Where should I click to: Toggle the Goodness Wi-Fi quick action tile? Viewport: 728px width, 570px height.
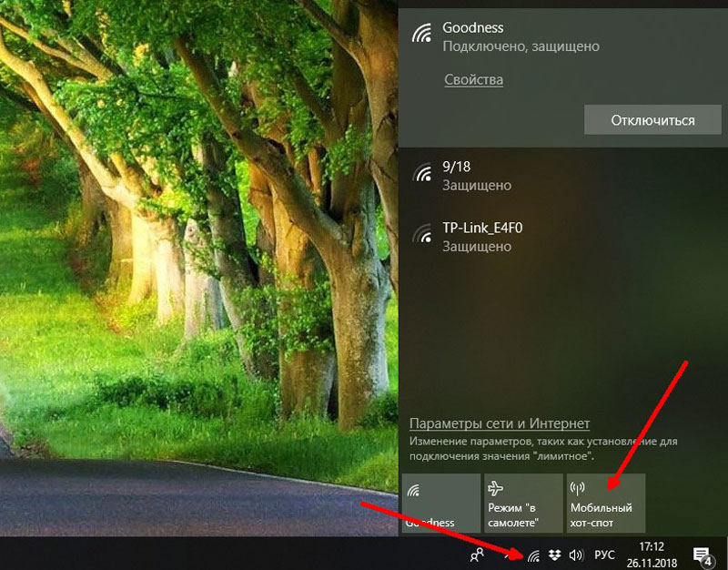click(x=441, y=504)
